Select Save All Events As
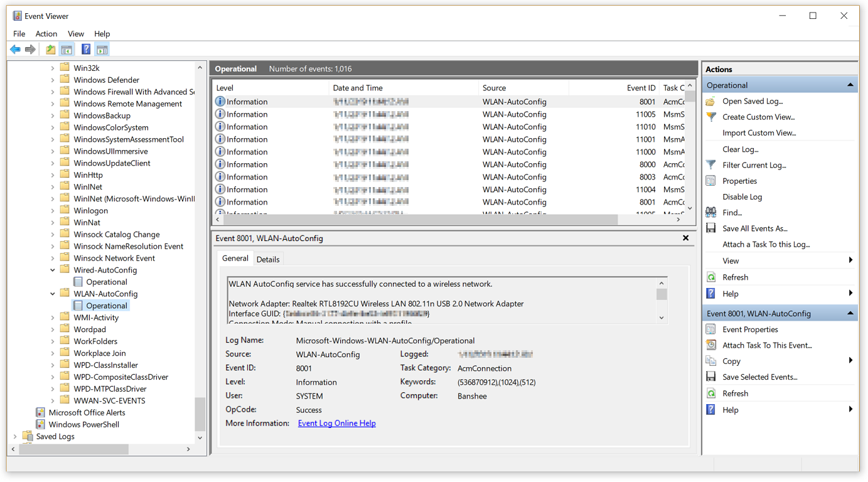This screenshot has width=868, height=482. pos(755,228)
